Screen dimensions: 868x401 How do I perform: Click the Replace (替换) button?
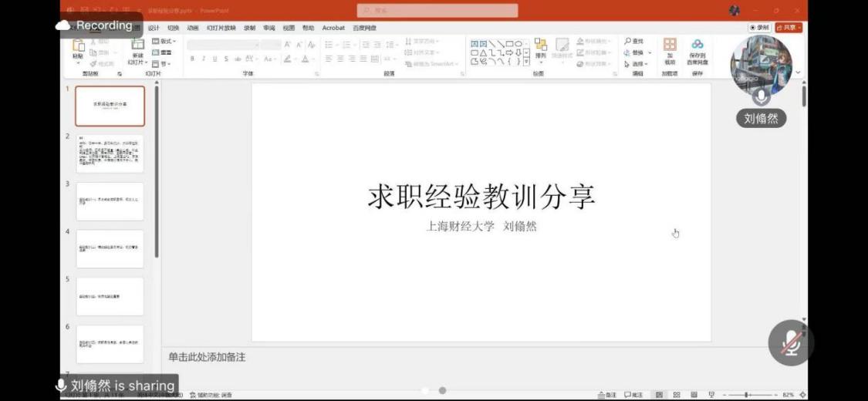637,52
